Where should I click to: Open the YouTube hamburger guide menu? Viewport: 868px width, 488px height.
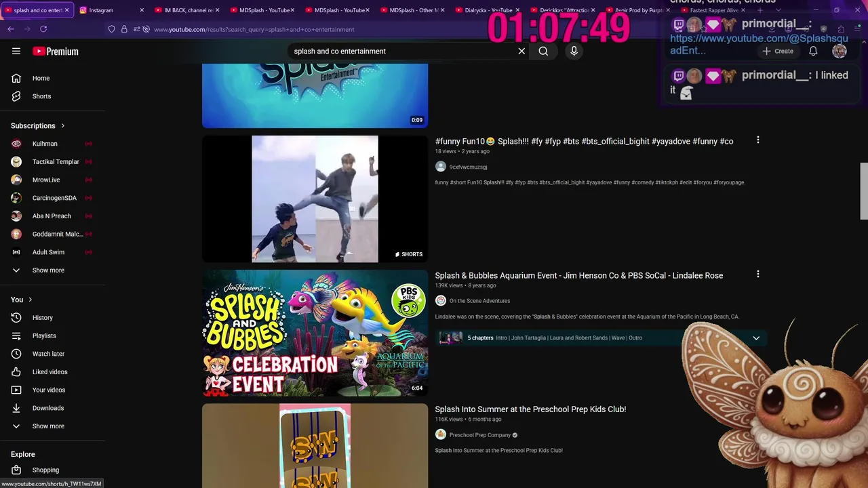coord(16,51)
